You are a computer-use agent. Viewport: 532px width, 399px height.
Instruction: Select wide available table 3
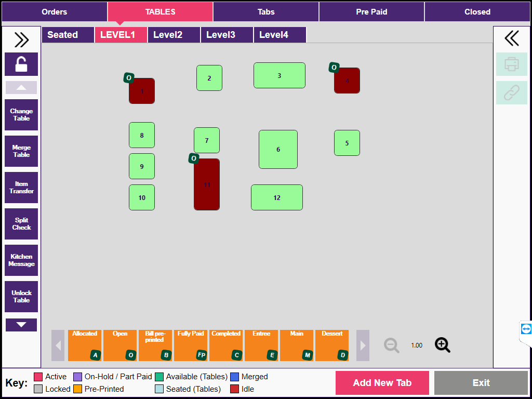[280, 75]
